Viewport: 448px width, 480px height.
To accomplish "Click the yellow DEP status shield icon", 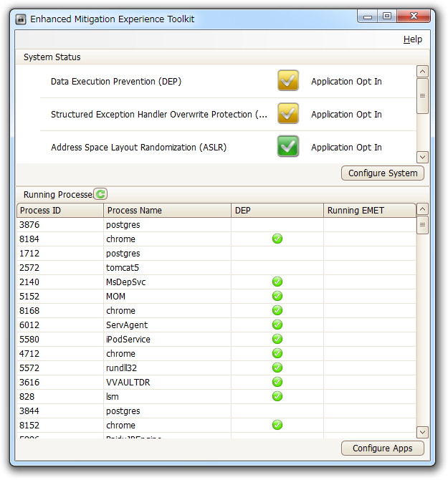I will click(288, 81).
